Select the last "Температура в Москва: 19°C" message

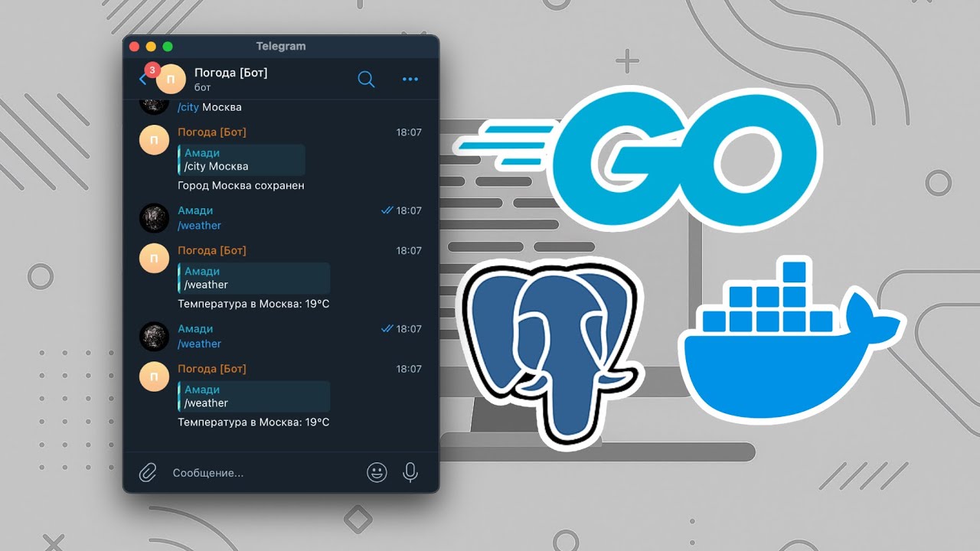pos(253,422)
